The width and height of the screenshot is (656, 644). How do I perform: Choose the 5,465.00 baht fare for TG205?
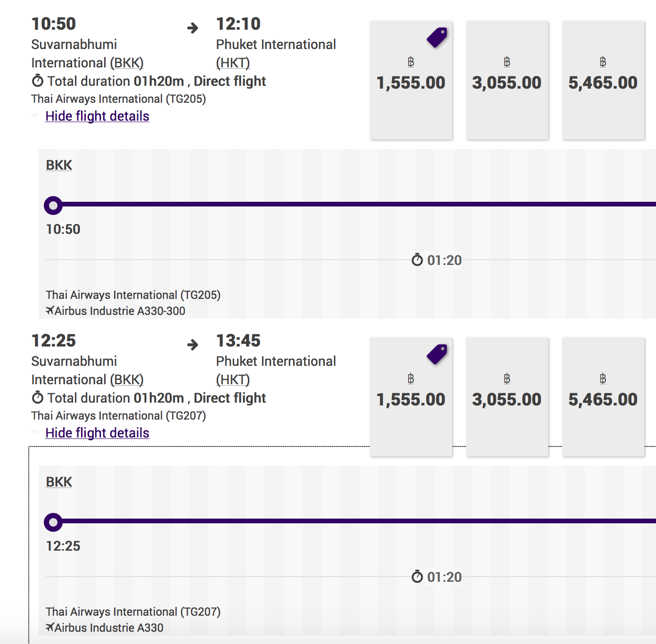click(603, 80)
